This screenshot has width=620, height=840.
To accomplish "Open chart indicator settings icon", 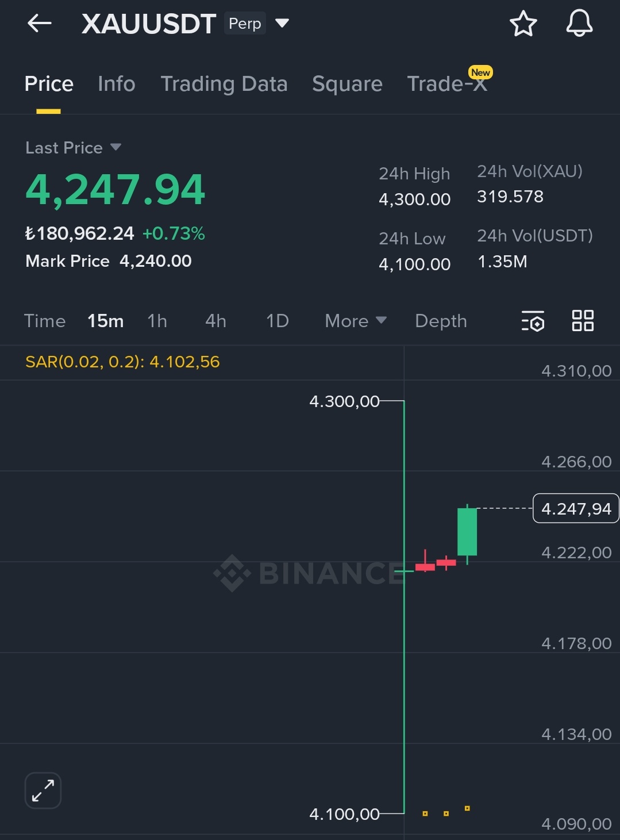I will pos(533,321).
